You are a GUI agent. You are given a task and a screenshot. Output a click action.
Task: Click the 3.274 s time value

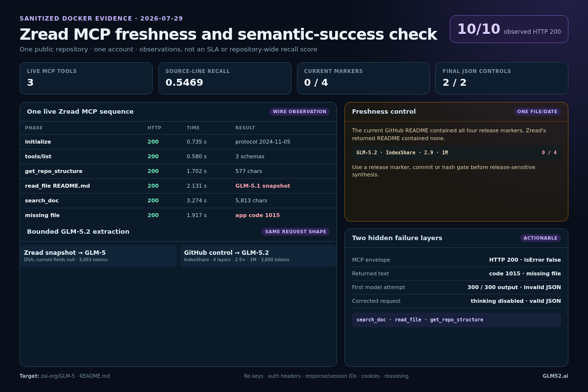pos(196,201)
